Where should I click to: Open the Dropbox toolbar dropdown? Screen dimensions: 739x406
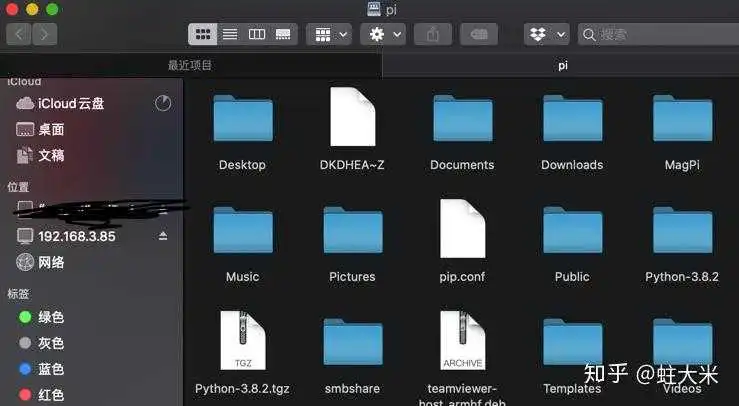pyautogui.click(x=547, y=34)
